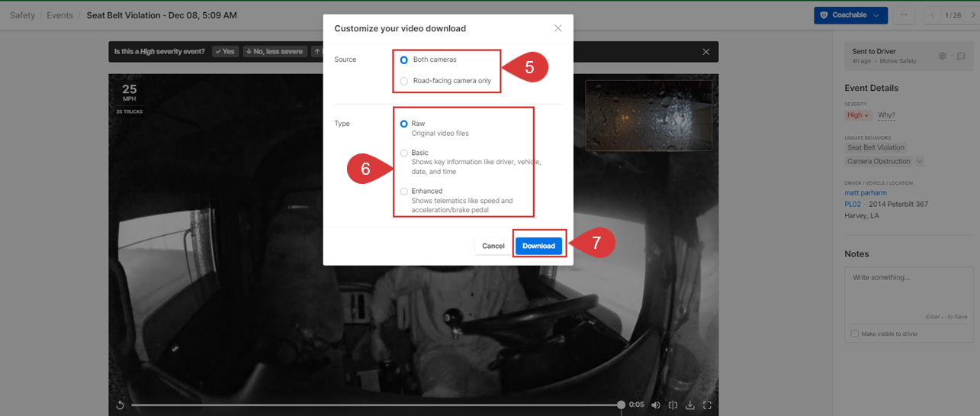
Task: Expand the High severity dropdown
Action: [x=857, y=115]
